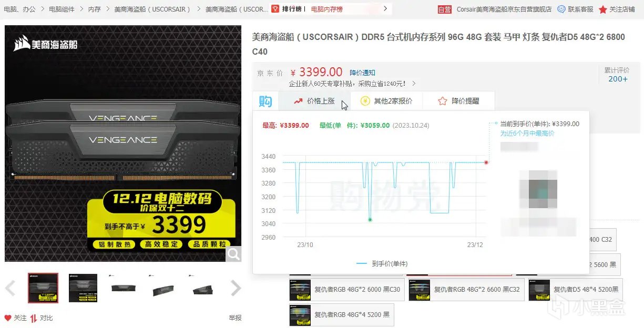Click the magnifier zoom icon on product image
Image resolution: width=644 pixels, height=328 pixels.
pos(233,254)
